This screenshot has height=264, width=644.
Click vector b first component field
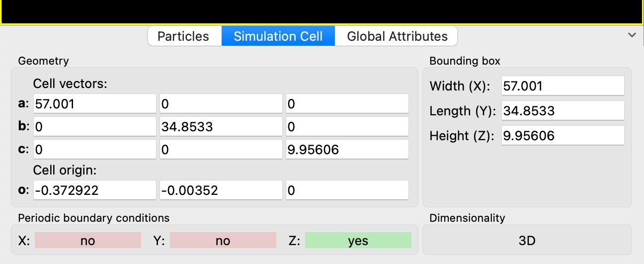[94, 127]
